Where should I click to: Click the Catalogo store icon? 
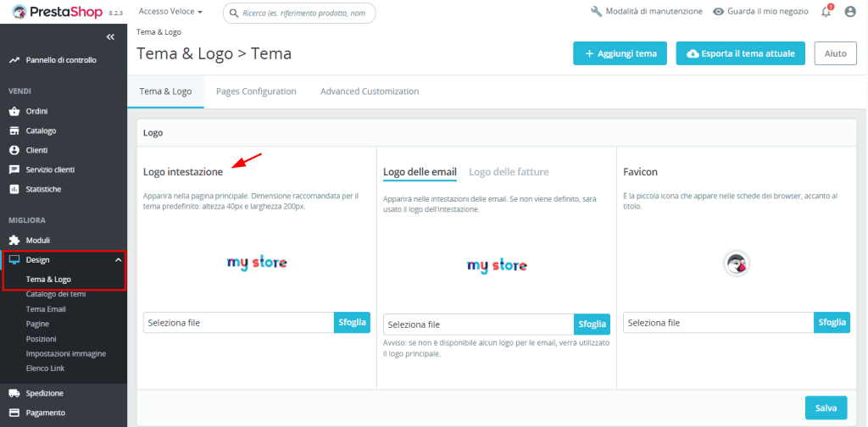click(x=14, y=131)
